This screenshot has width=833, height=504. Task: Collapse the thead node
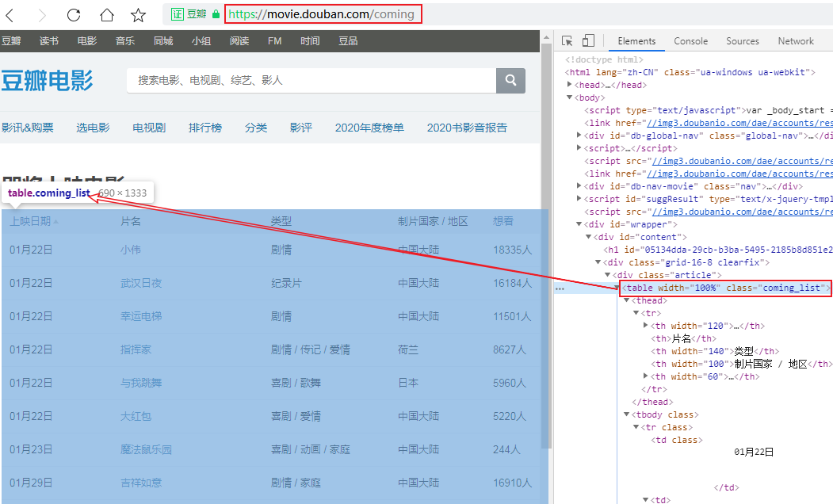tap(627, 300)
